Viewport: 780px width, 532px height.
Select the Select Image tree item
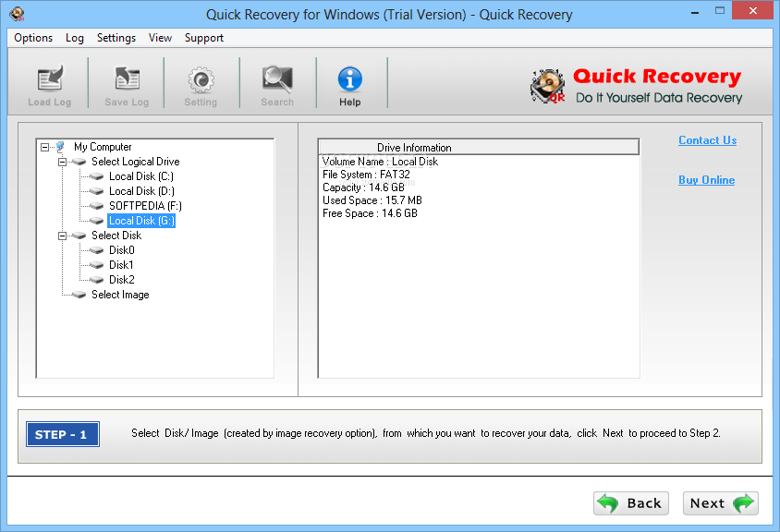120,295
